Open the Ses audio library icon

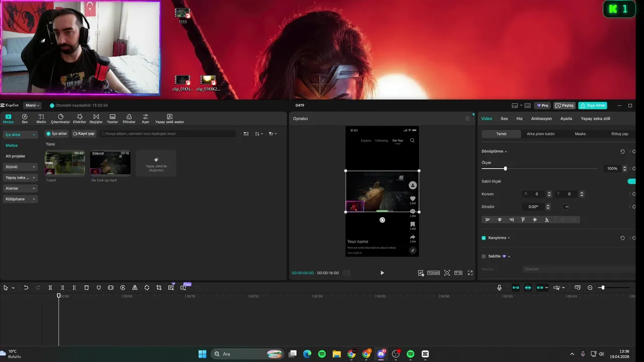click(25, 119)
